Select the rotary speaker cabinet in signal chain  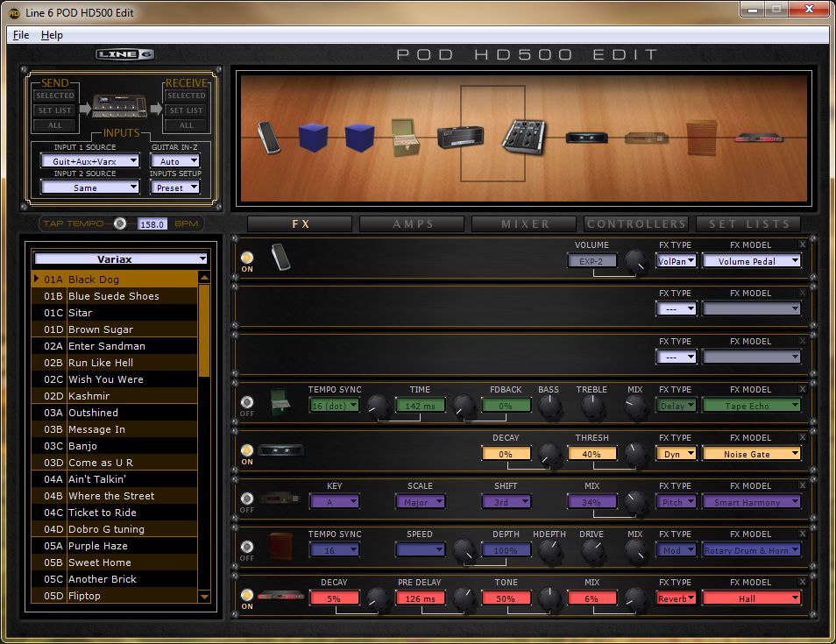[x=702, y=138]
